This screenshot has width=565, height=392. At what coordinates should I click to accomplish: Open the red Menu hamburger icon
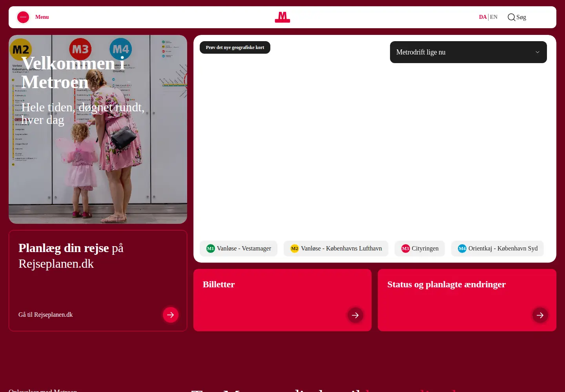point(23,17)
